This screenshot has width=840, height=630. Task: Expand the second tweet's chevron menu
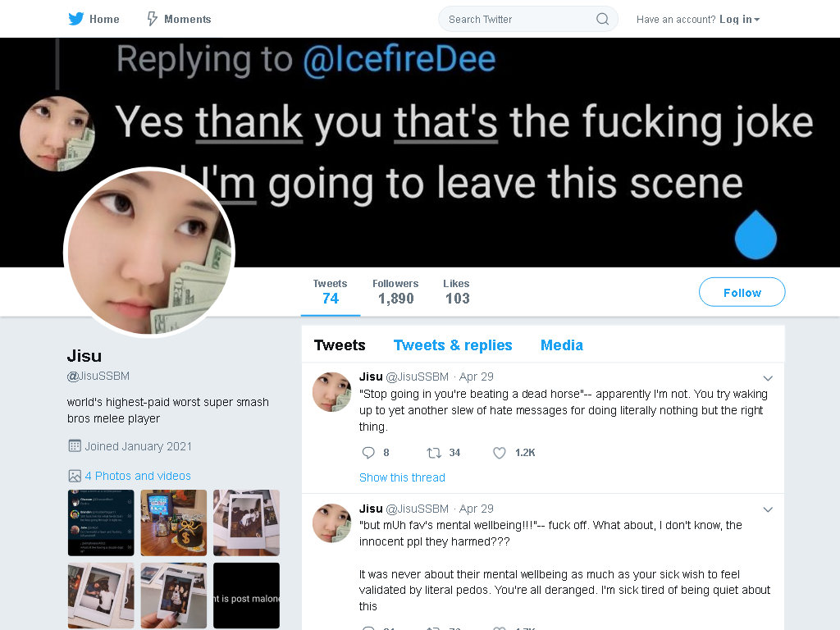tap(768, 509)
